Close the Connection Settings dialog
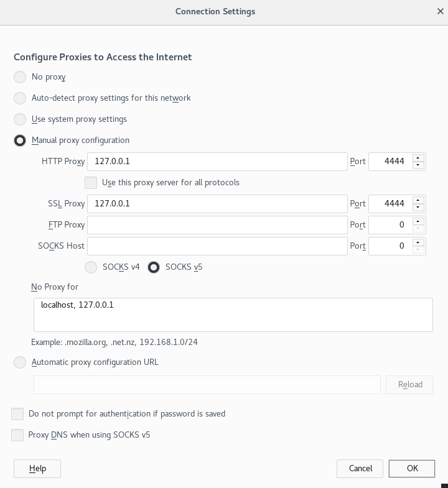 [441, 11]
